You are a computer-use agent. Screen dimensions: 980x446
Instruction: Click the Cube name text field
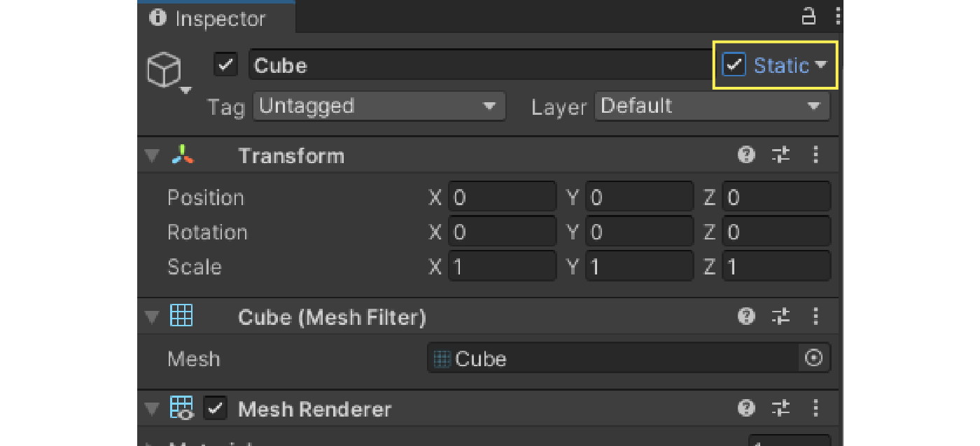click(x=476, y=65)
